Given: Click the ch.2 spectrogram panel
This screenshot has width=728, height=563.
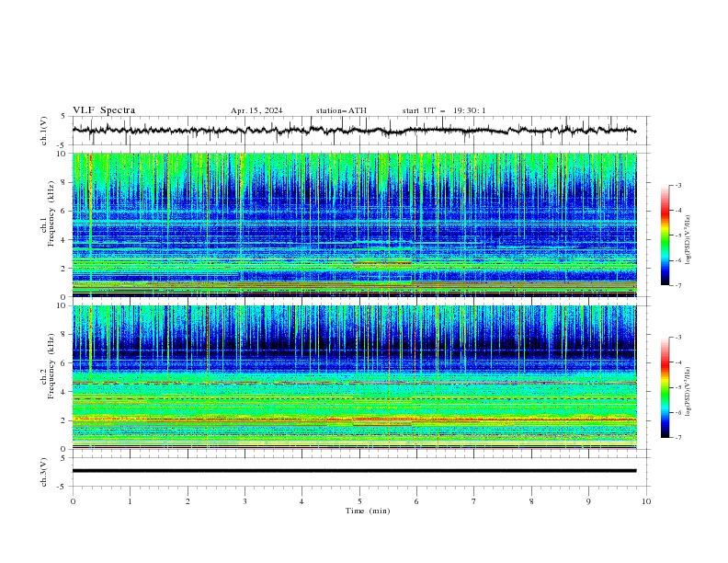Looking at the screenshot, I should click(354, 377).
